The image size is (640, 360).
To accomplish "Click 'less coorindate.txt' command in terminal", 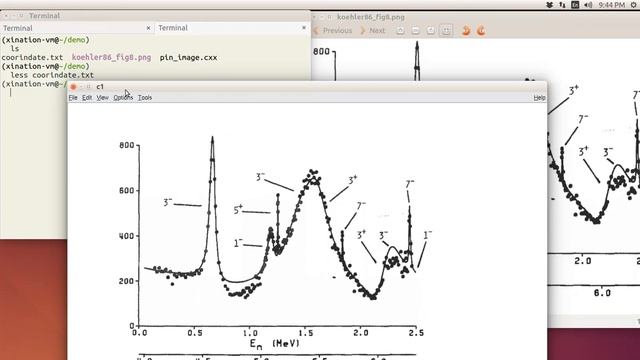I will pyautogui.click(x=52, y=75).
